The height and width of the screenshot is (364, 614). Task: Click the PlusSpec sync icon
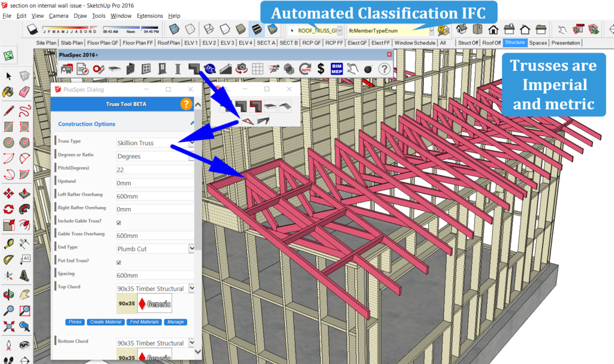305,69
